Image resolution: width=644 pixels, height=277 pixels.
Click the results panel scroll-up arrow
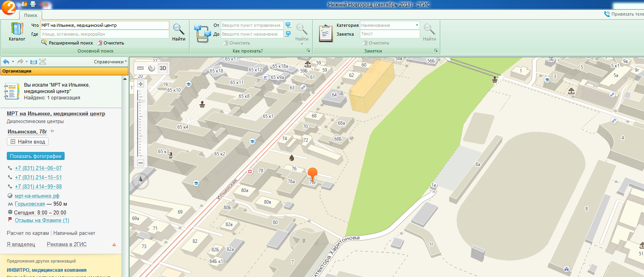tap(125, 79)
